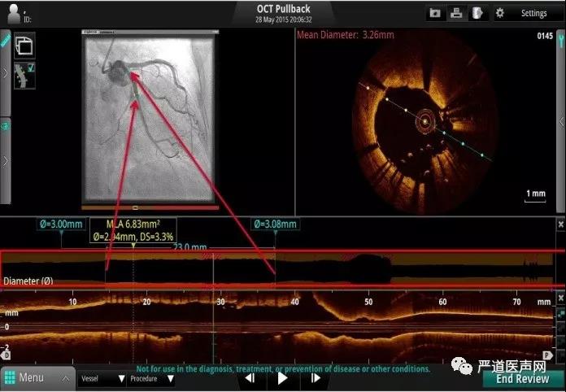The height and width of the screenshot is (392, 566).
Task: Click the capture snapshot folder icon
Action: pyautogui.click(x=436, y=13)
